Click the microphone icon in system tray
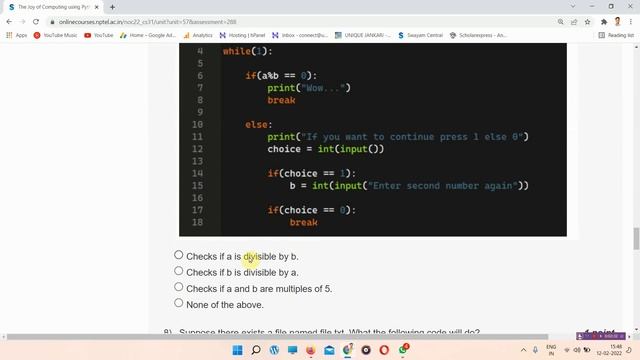 pos(535,350)
